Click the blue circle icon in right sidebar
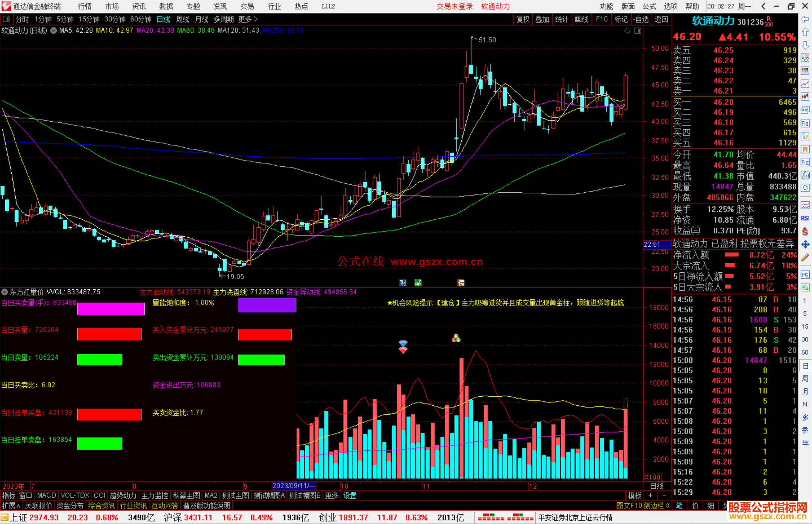The width and height of the screenshot is (812, 524). point(805,188)
